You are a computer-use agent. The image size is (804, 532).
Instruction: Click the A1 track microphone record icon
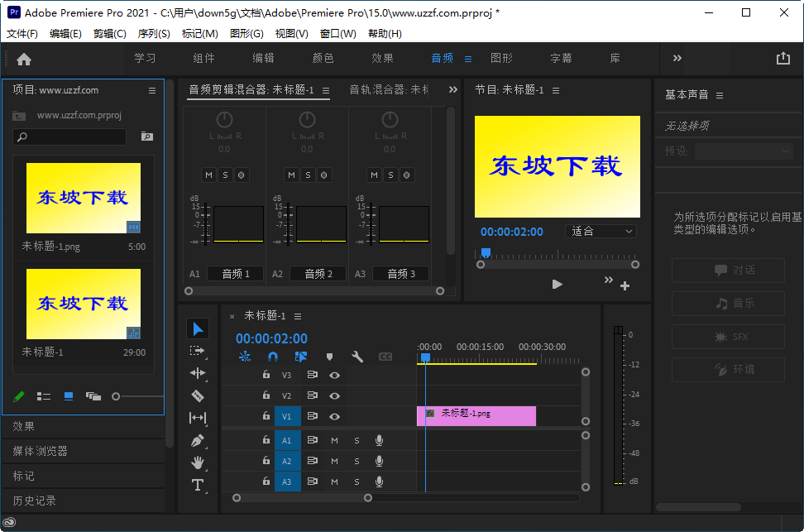pos(379,440)
